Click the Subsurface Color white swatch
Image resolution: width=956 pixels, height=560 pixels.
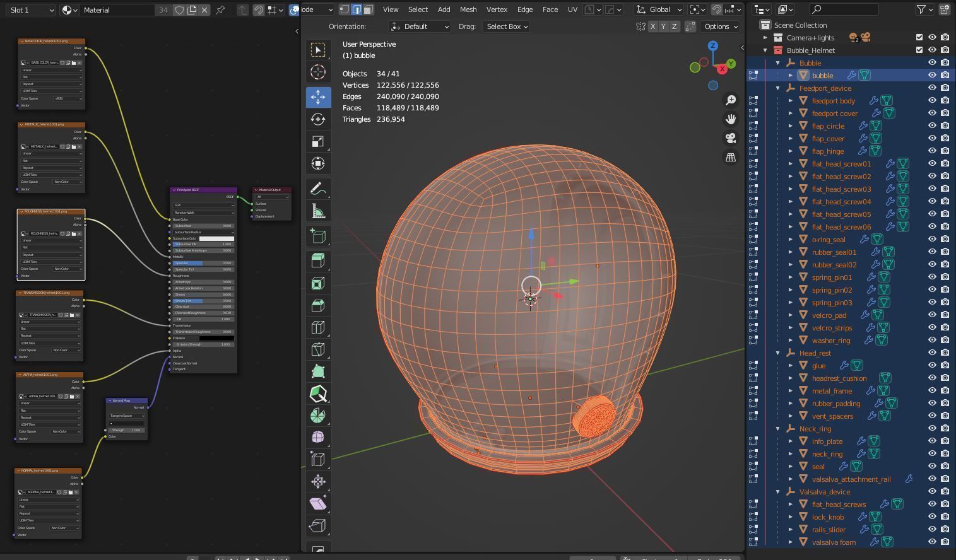[216, 238]
